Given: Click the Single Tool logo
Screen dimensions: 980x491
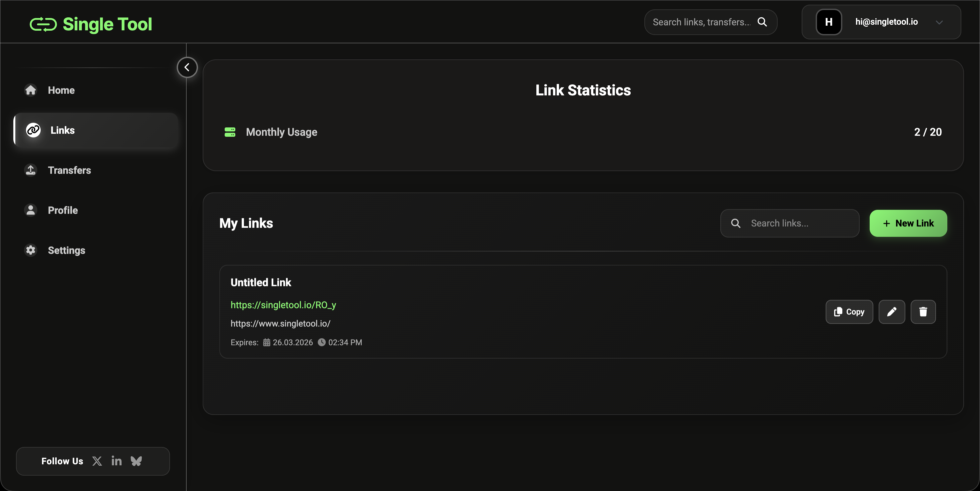Looking at the screenshot, I should click(x=91, y=24).
